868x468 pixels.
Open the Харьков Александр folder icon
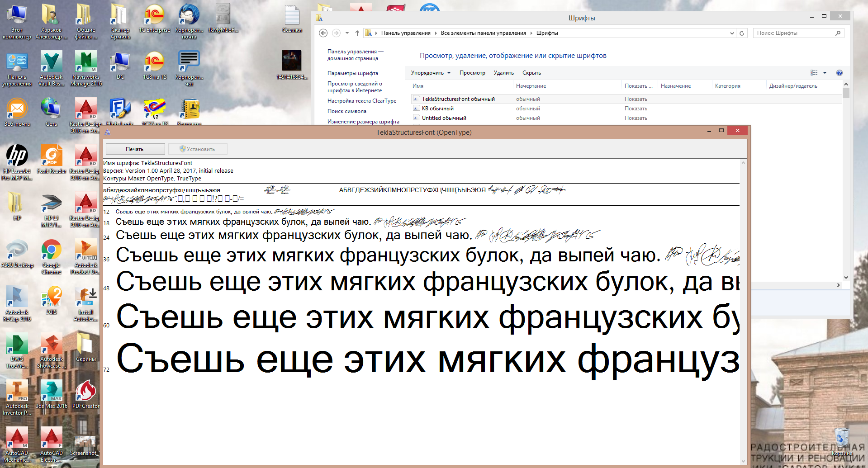tap(51, 21)
